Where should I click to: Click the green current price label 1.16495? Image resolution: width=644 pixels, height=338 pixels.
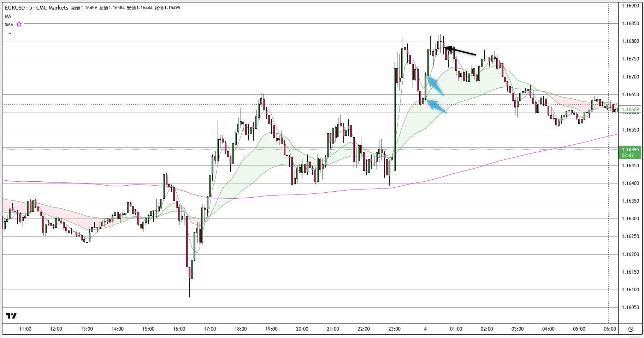point(631,152)
